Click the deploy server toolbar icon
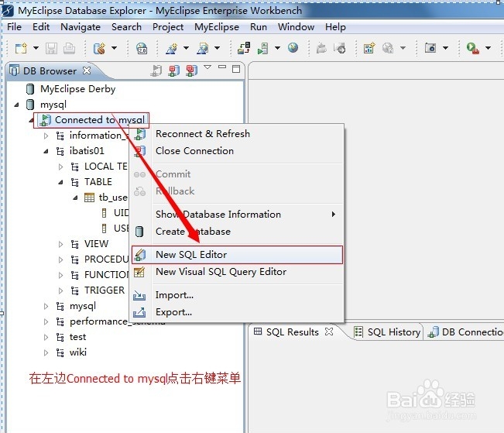Screen dimensions: 504x433 click(x=244, y=48)
